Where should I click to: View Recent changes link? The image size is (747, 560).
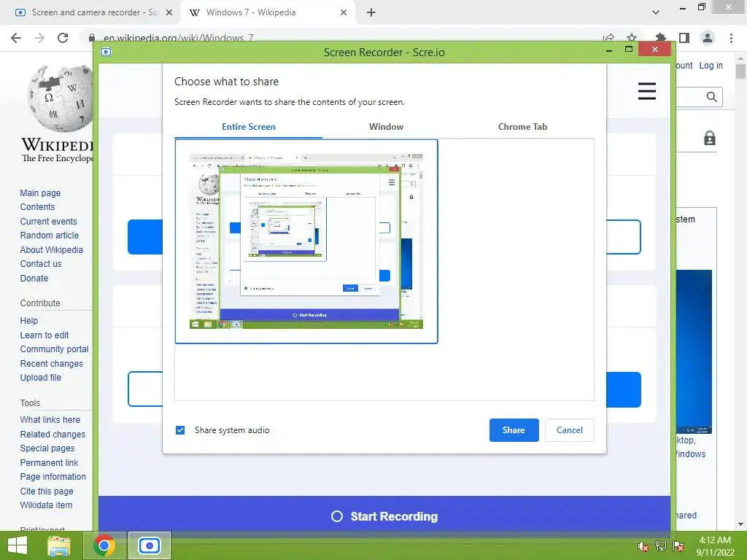pos(51,364)
